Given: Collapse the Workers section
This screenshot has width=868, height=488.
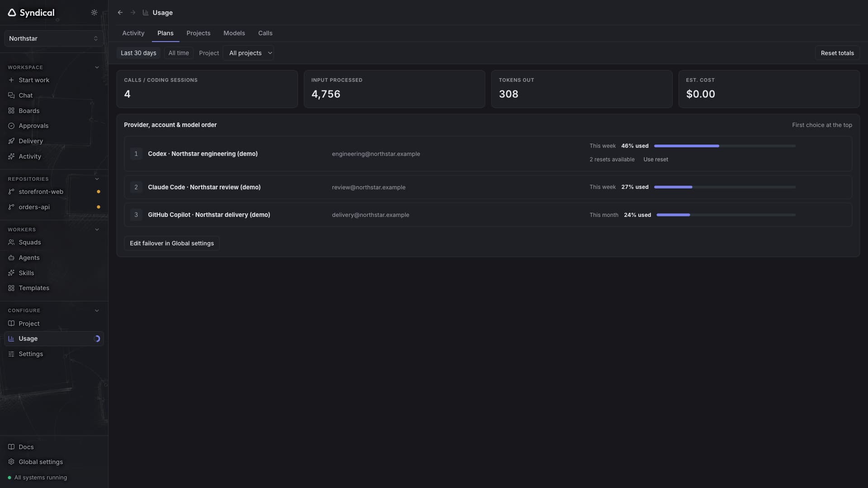Looking at the screenshot, I should click(97, 230).
